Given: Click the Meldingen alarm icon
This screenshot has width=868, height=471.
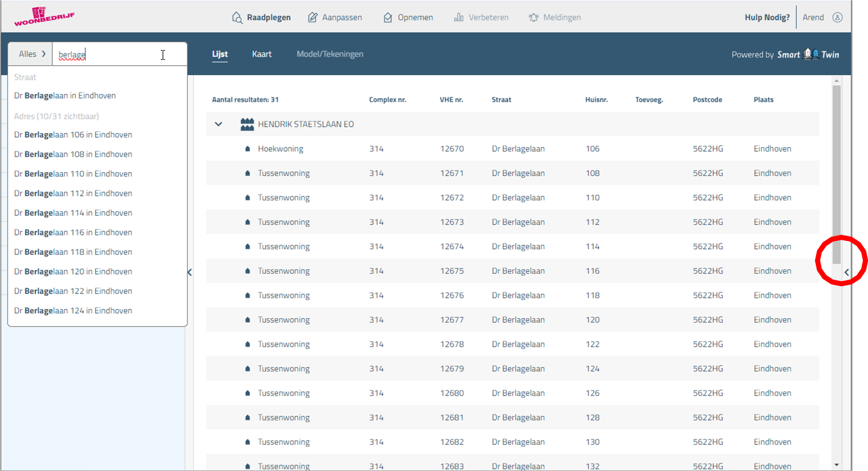Looking at the screenshot, I should click(534, 18).
